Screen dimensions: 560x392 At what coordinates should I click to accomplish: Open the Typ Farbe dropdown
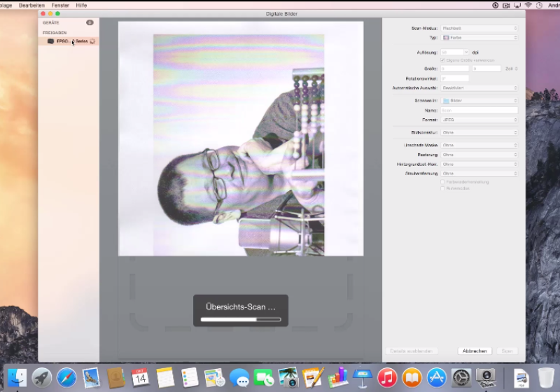(479, 36)
